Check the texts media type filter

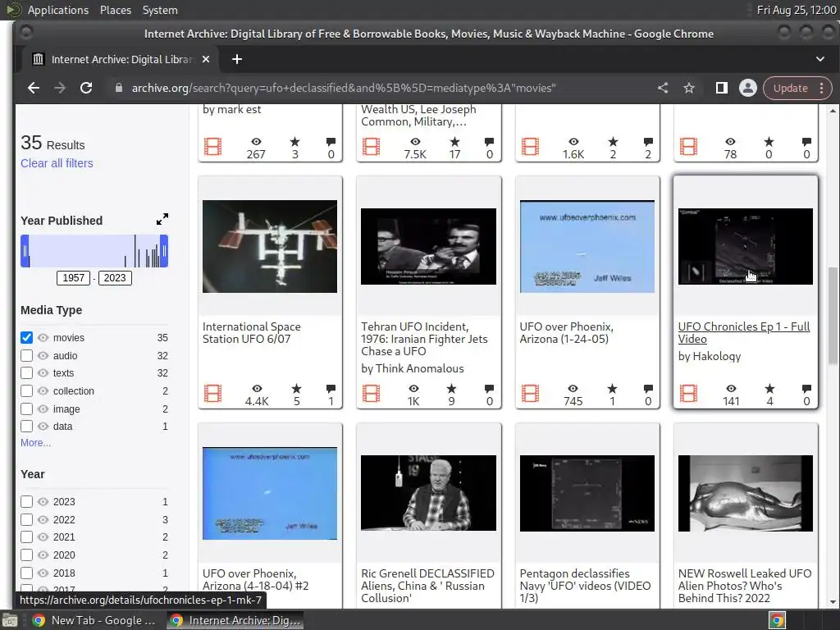pos(26,373)
